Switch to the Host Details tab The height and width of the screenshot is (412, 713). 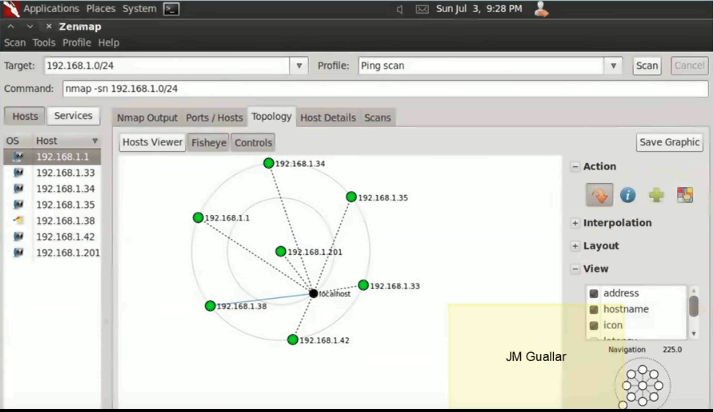click(327, 118)
